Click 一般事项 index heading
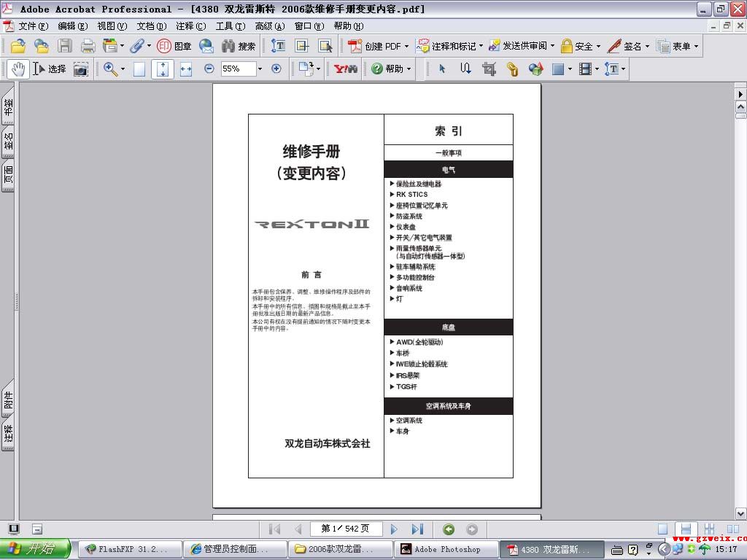The height and width of the screenshot is (560, 747). point(449,153)
